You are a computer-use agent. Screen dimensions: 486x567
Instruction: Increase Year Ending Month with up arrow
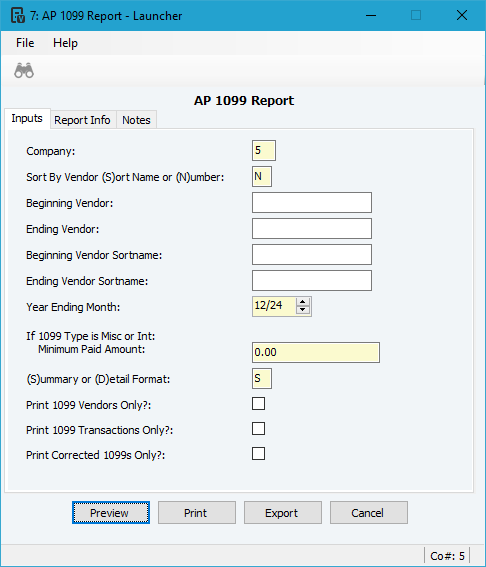point(303,302)
